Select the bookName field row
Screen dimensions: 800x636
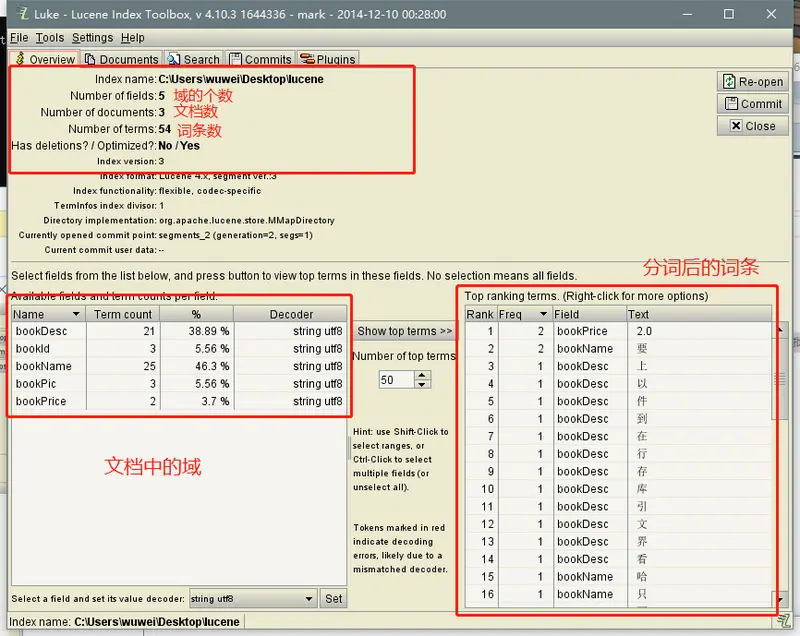179,366
